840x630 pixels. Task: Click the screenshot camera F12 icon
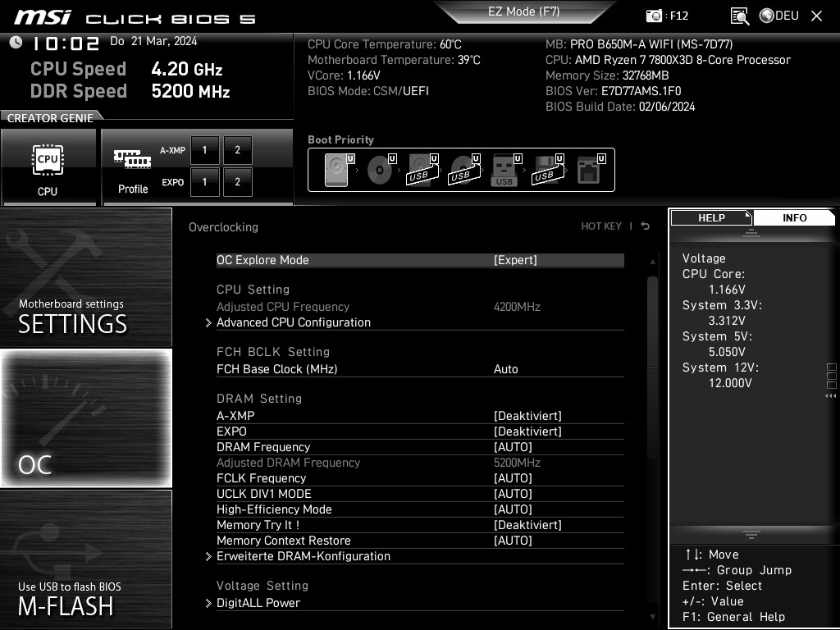coord(654,16)
